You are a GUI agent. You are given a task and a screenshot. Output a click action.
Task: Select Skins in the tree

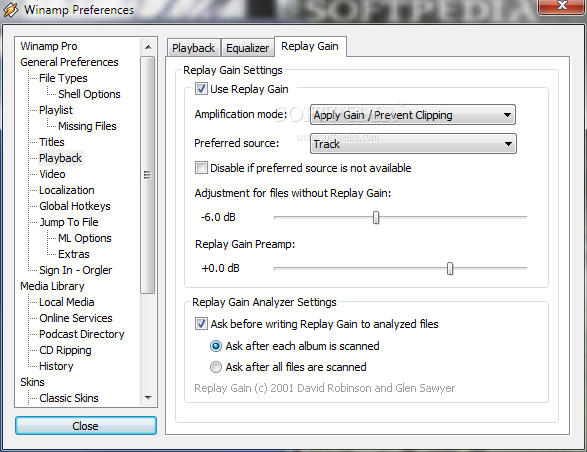[x=32, y=382]
